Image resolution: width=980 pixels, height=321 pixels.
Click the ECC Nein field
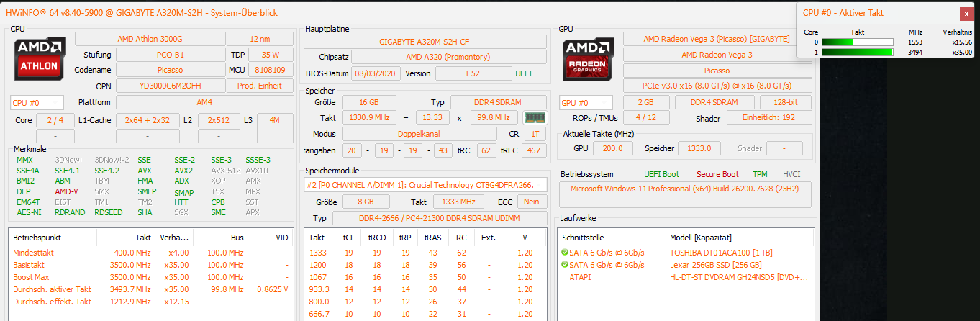(532, 202)
